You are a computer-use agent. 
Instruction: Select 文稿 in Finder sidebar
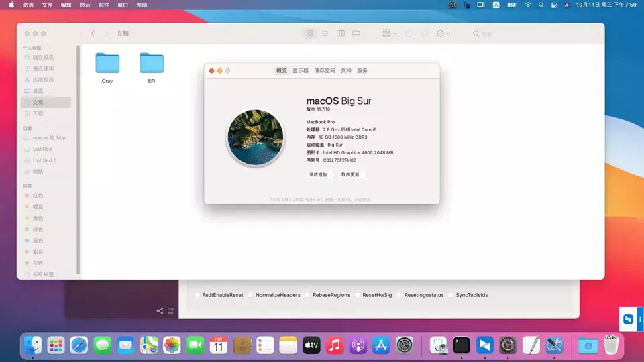pos(46,102)
